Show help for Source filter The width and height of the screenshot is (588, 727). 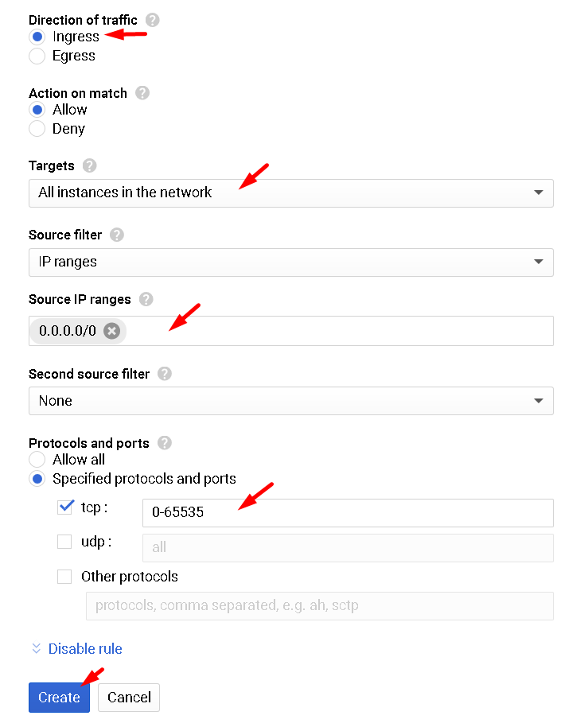[x=117, y=235]
